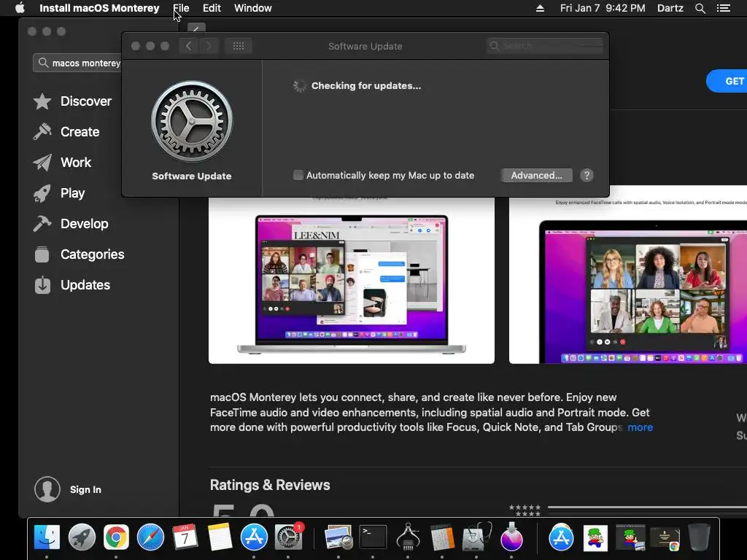The width and height of the screenshot is (747, 560).
Task: Open Install macOS Monterey app menu
Action: 99,8
